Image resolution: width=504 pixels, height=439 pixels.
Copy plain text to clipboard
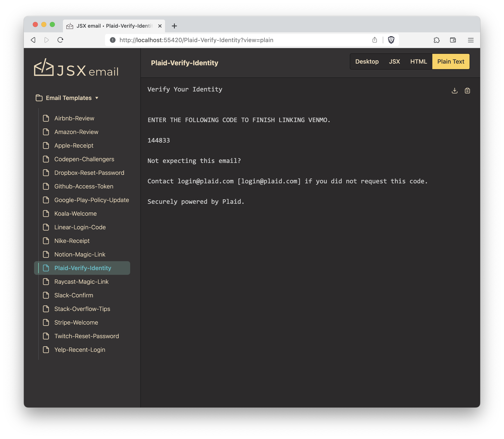click(467, 91)
